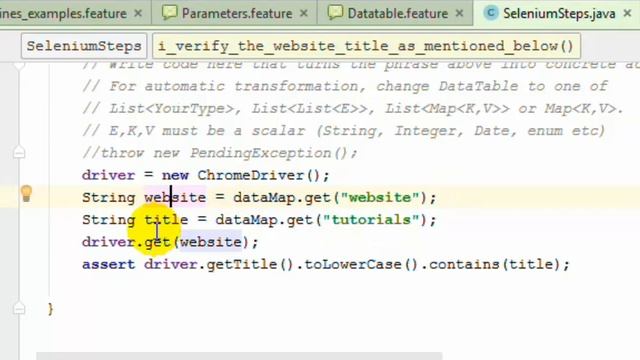
Task: Click the "For automatic transformation" comment line
Action: [344, 87]
